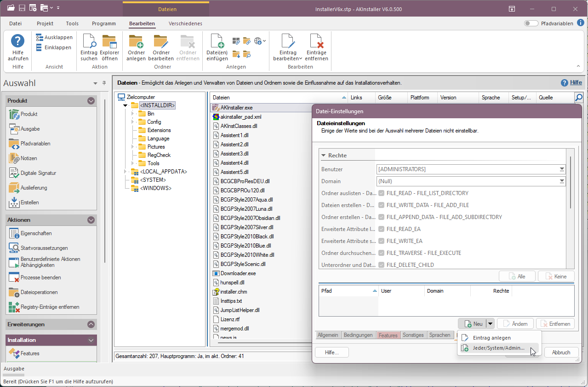Expand the <LOCAL_APPDATA> tree node

pyautogui.click(x=125, y=172)
